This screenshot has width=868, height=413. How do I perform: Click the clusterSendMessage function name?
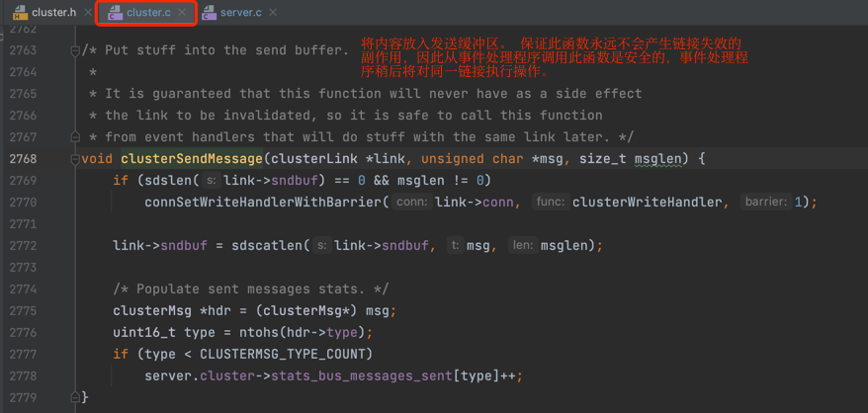[x=192, y=159]
